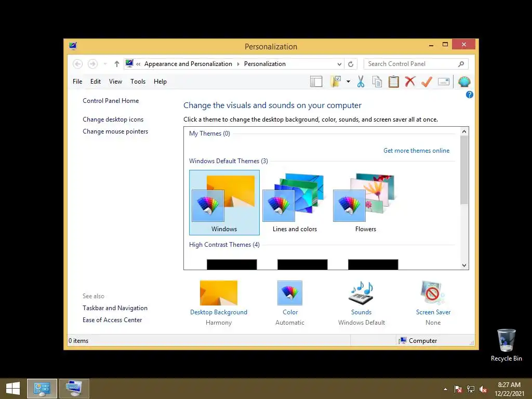Show hidden tray icons arrow
The width and height of the screenshot is (532, 399).
445,389
